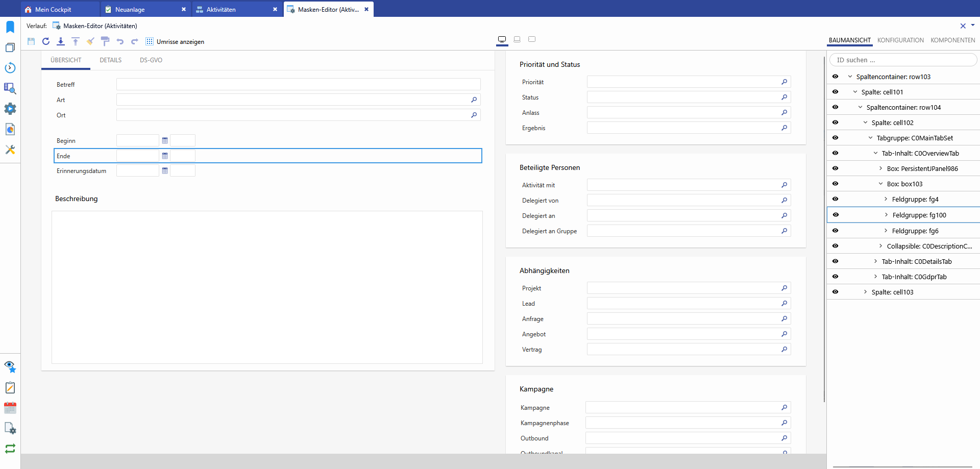Expand the Spalte: cell103 tree node
This screenshot has width=980, height=469.
pos(865,292)
